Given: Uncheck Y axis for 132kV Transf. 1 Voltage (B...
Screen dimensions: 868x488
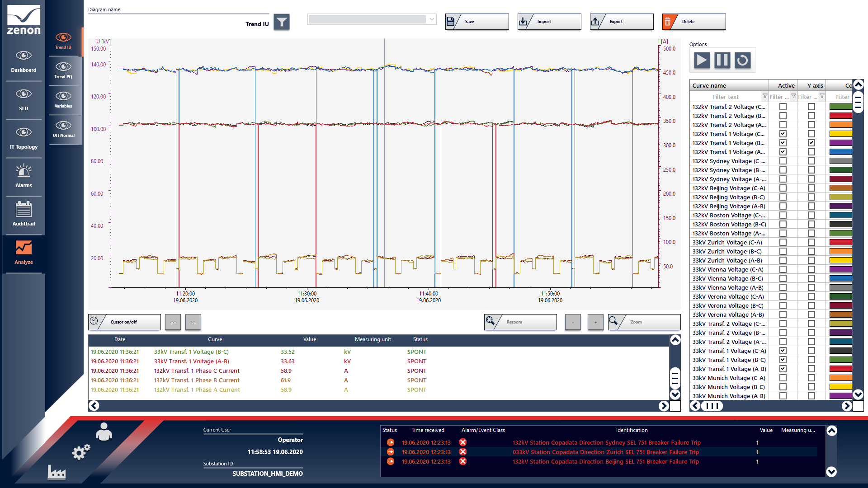Looking at the screenshot, I should click(811, 143).
